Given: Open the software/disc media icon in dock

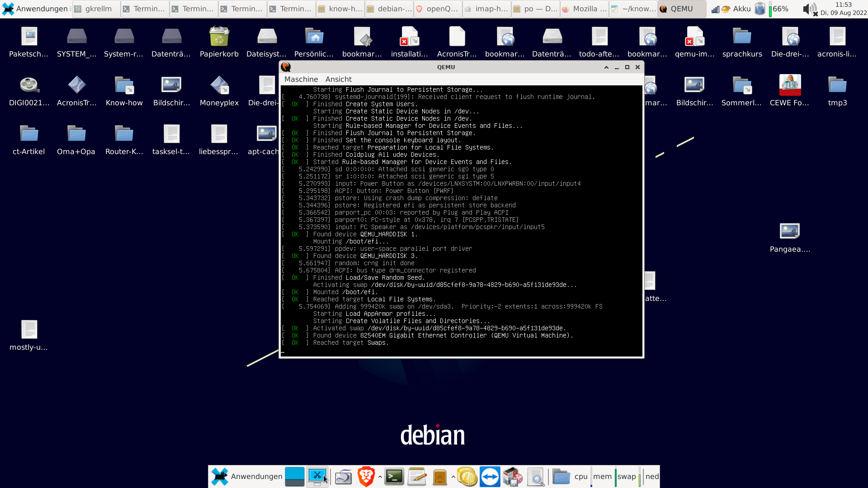Looking at the screenshot, I should (x=513, y=477).
